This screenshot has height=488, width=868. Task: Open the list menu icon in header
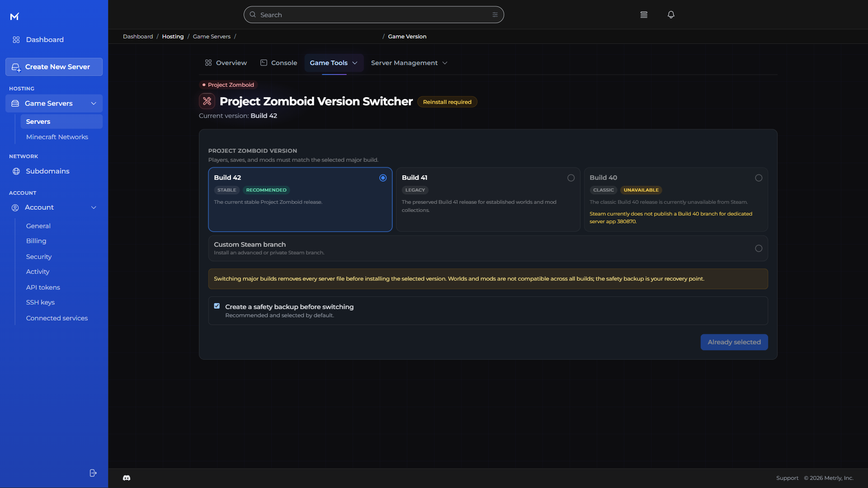(x=644, y=14)
